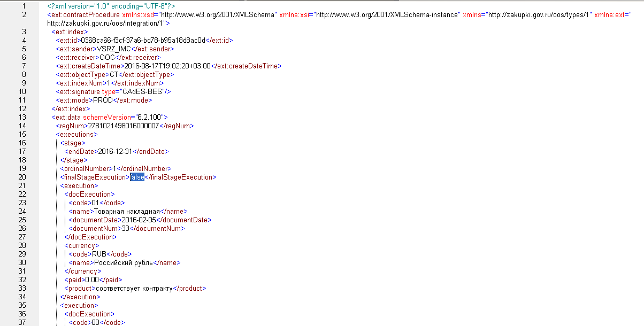Click the name text "Товарная накладная"
Viewport: 644px width, 326px height.
[x=127, y=211]
